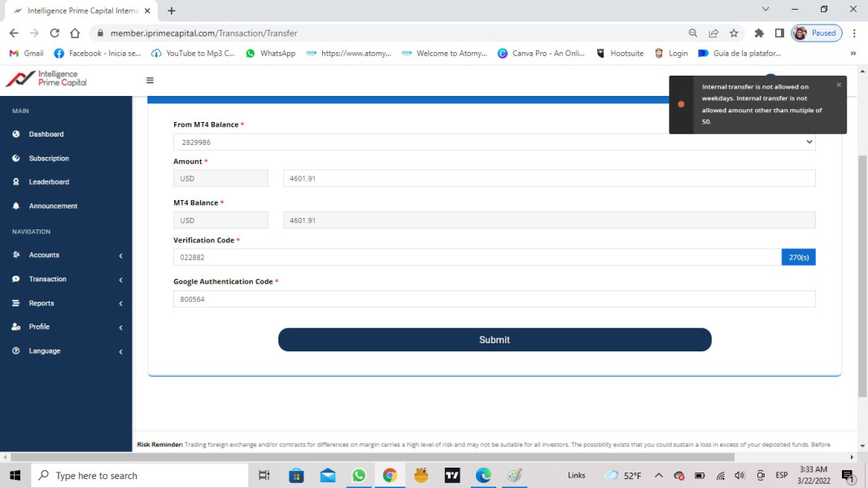This screenshot has height=488, width=868.
Task: Open the Hootsuite bookmark
Action: tap(620, 53)
